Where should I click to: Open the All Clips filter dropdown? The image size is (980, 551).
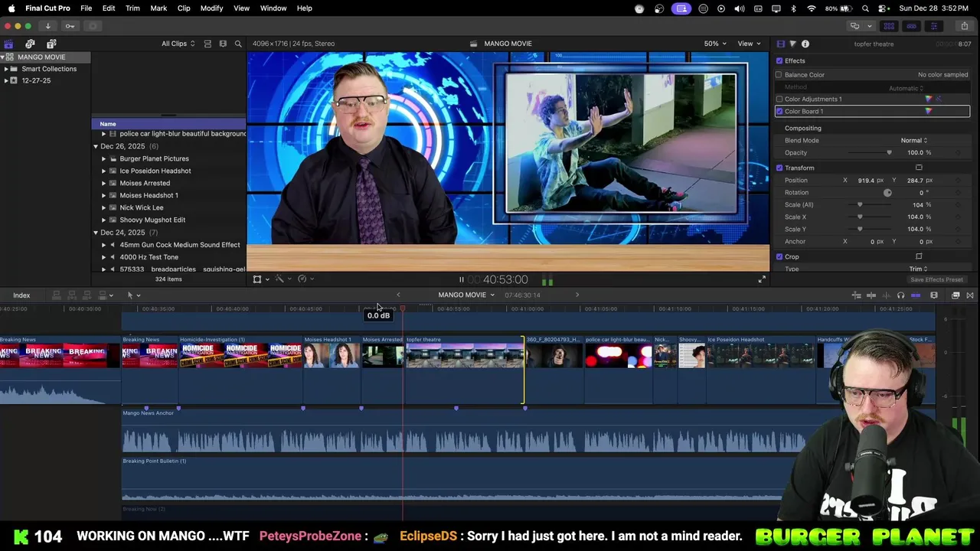[x=178, y=44]
